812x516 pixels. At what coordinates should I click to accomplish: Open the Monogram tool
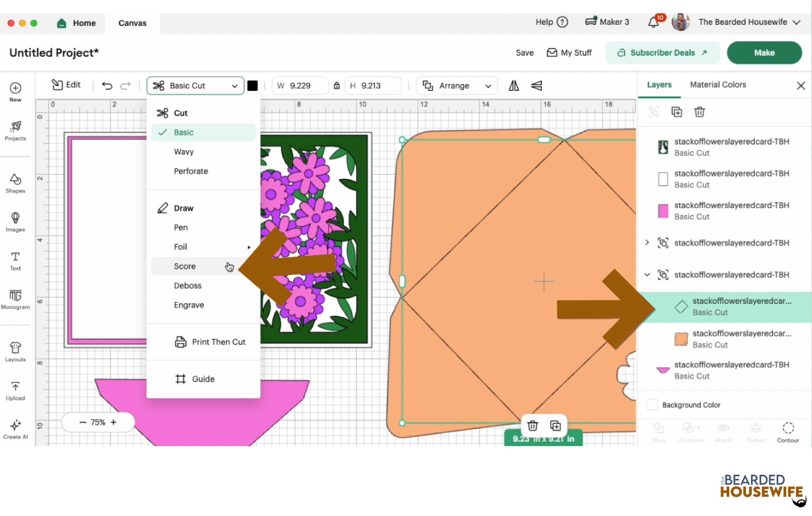click(x=15, y=299)
